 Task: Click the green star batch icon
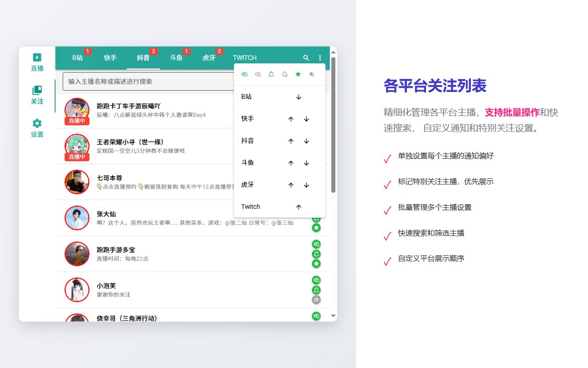[x=298, y=74]
